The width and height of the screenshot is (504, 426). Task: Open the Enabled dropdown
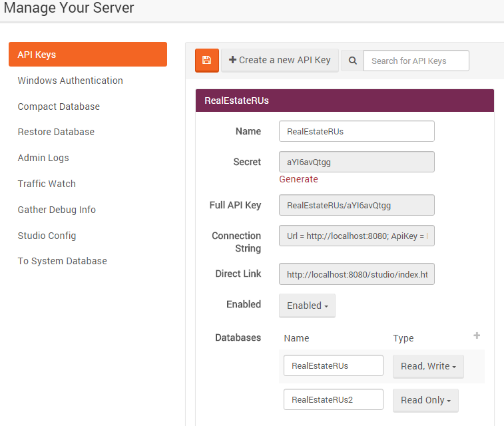pyautogui.click(x=307, y=306)
